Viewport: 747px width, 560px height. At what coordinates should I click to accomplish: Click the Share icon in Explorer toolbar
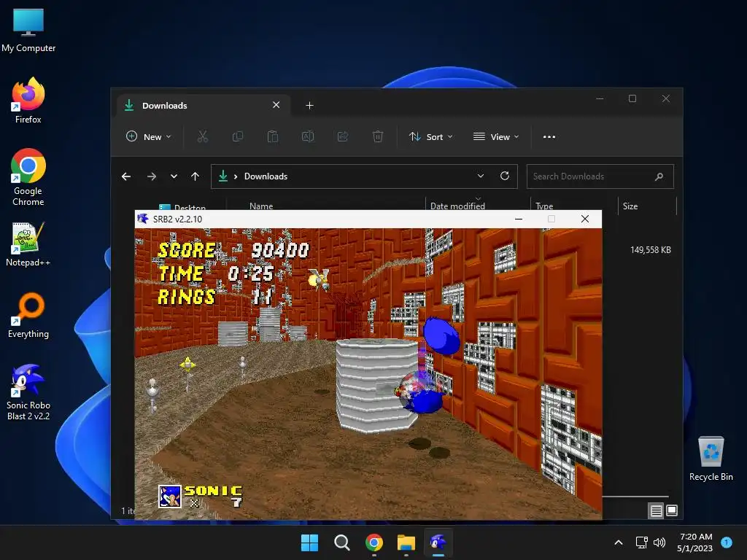pos(343,136)
